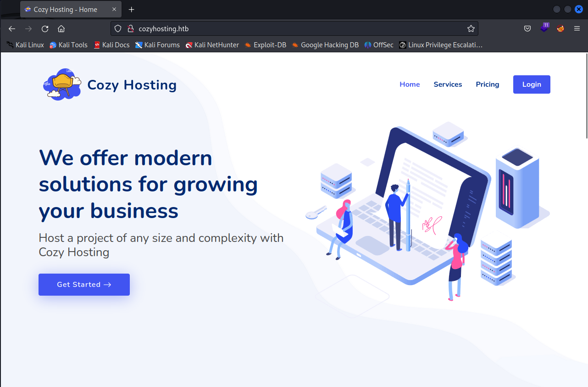Click the browser back arrow button
The image size is (588, 387).
pyautogui.click(x=12, y=28)
